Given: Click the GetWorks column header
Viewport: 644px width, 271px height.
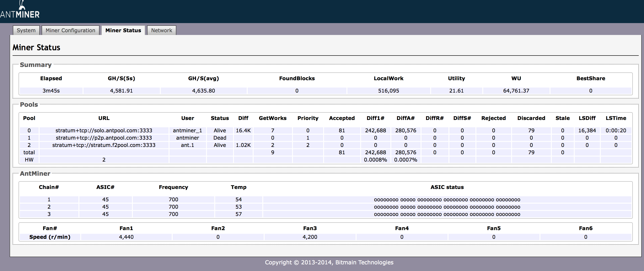Looking at the screenshot, I should (x=273, y=118).
